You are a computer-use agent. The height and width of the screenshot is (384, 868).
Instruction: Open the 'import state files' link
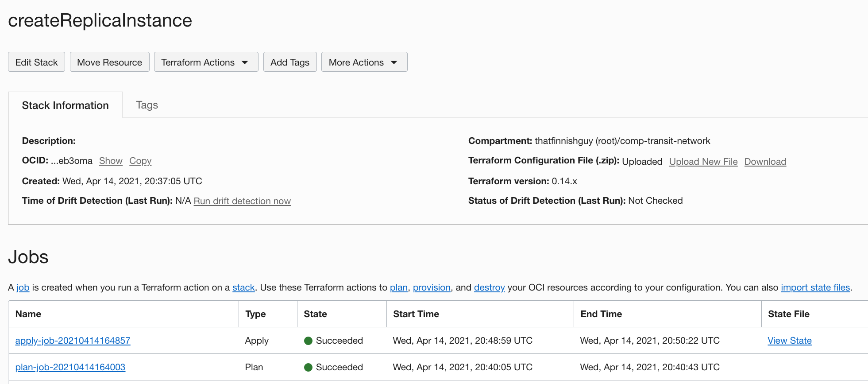click(815, 287)
